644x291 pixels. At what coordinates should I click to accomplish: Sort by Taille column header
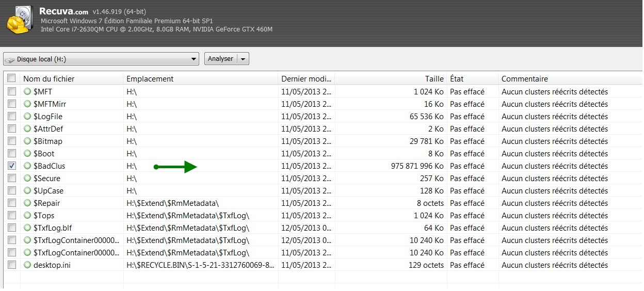391,79
